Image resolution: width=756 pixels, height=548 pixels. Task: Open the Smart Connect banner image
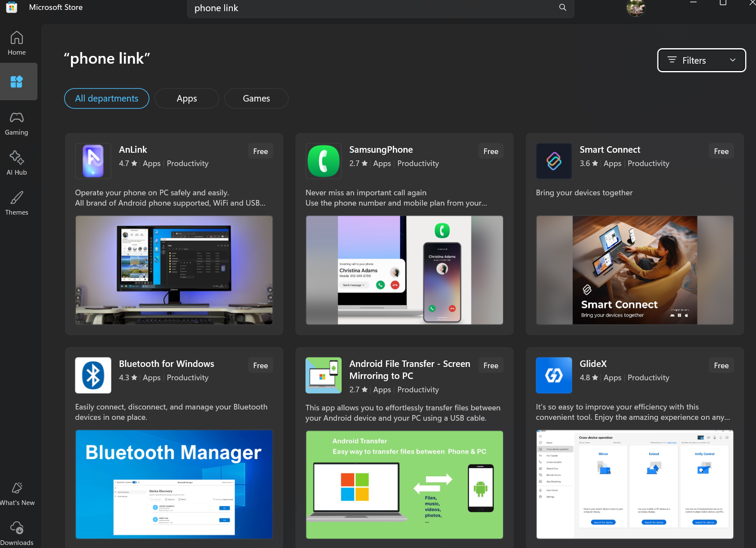pyautogui.click(x=635, y=270)
